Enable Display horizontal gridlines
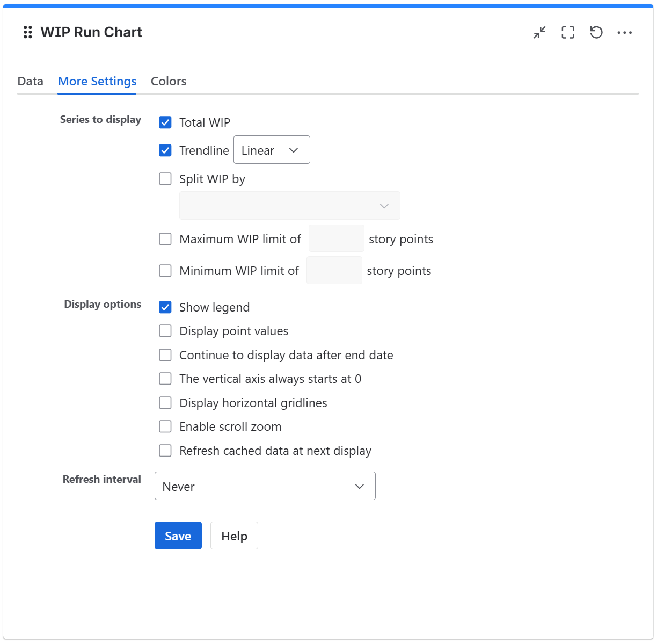This screenshot has height=644, width=657. tap(165, 402)
